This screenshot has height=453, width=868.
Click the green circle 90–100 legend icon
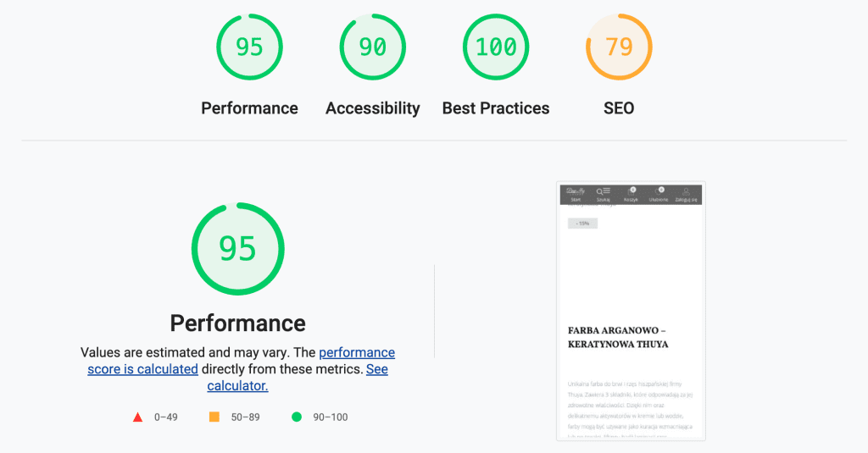click(297, 417)
